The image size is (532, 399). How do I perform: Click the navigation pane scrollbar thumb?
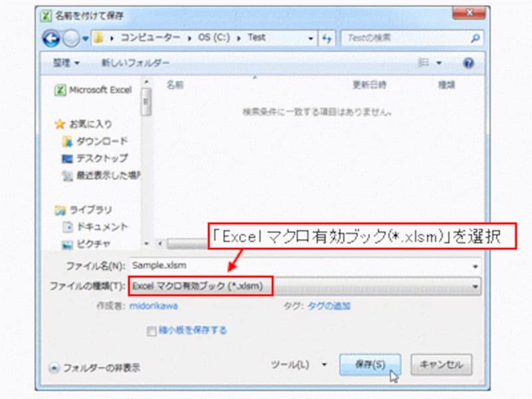click(146, 102)
